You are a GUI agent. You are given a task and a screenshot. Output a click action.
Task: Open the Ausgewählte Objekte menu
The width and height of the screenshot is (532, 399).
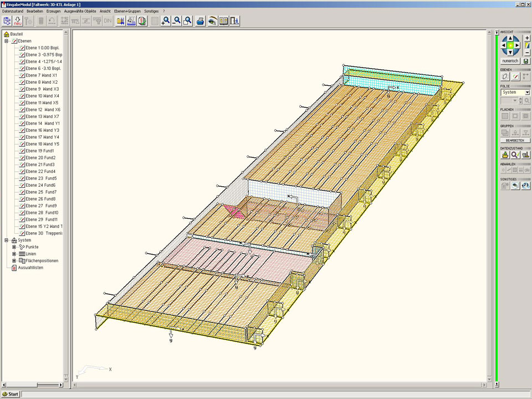tap(80, 11)
